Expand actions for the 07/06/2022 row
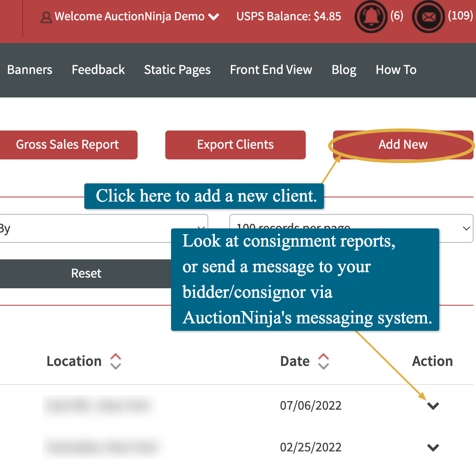This screenshot has width=476, height=470. click(433, 406)
